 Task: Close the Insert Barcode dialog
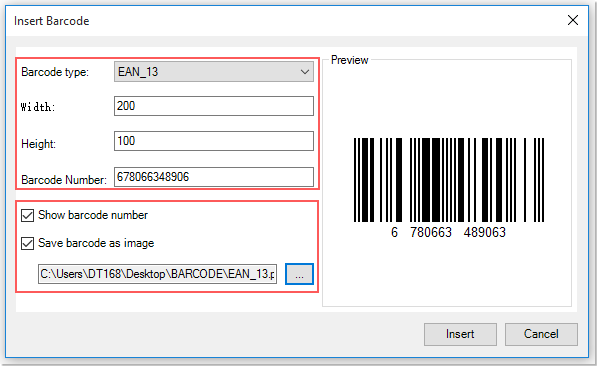(573, 20)
